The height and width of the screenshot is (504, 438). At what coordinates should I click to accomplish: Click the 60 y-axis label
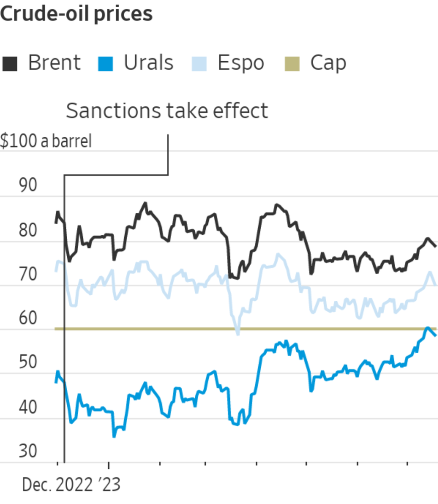pyautogui.click(x=28, y=318)
